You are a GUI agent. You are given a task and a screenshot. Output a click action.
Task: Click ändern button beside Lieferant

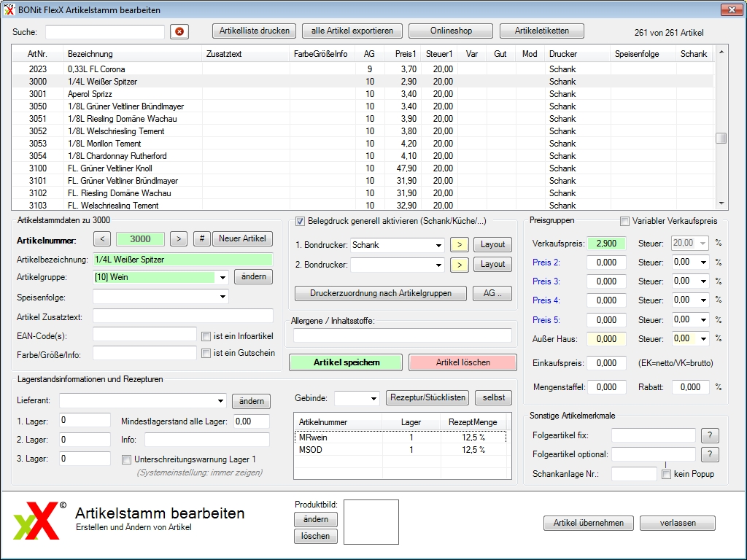[x=252, y=402]
